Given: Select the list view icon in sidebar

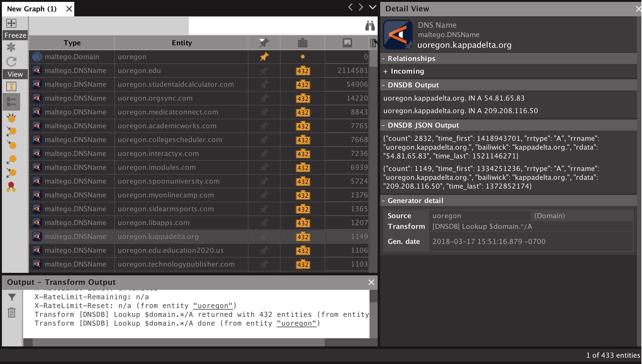Looking at the screenshot, I should (x=11, y=102).
